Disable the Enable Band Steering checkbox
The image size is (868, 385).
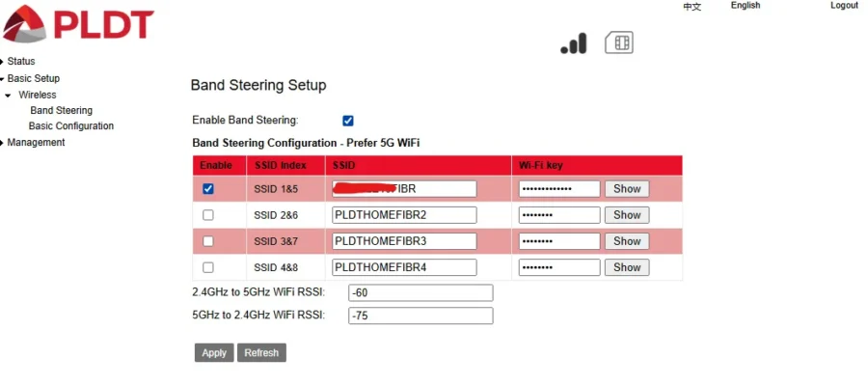coord(347,121)
